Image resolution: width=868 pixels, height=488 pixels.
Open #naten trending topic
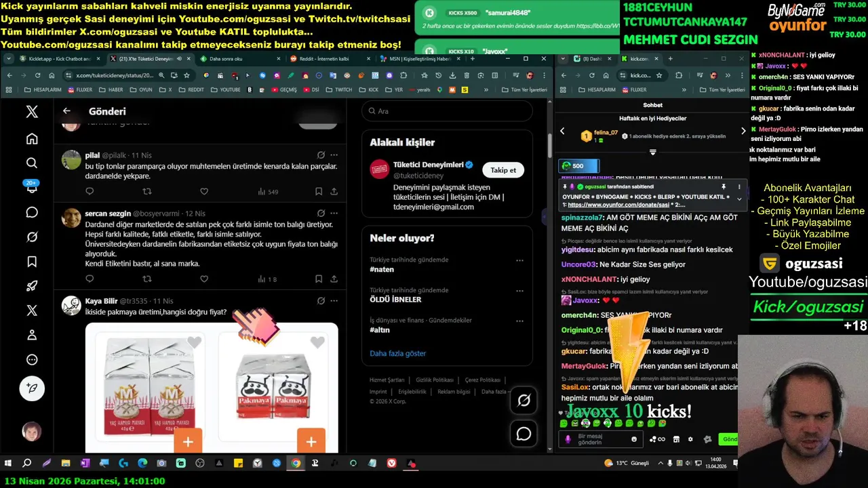(382, 270)
